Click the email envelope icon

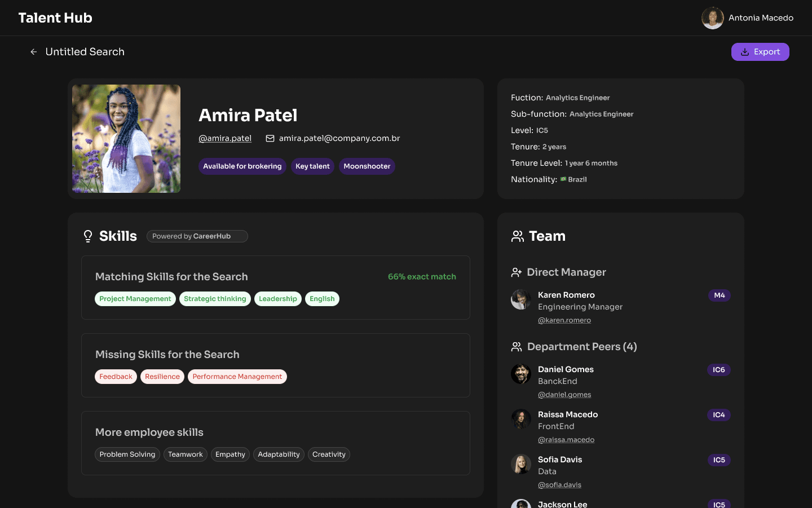270,138
